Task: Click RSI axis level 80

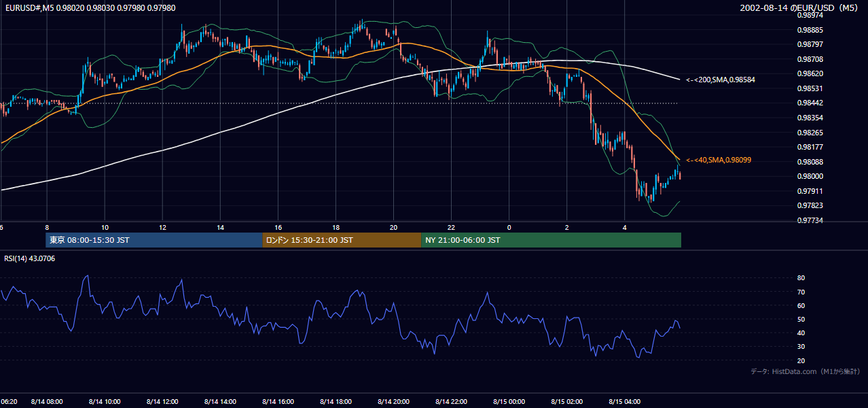Action: tap(801, 278)
